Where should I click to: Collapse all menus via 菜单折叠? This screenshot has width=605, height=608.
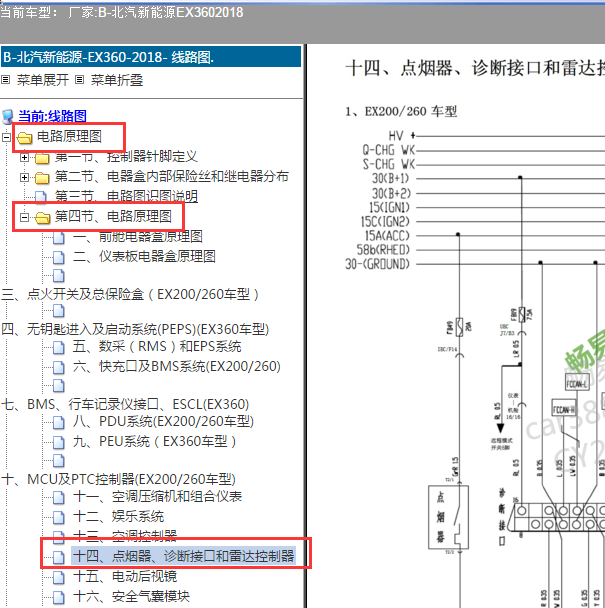117,80
